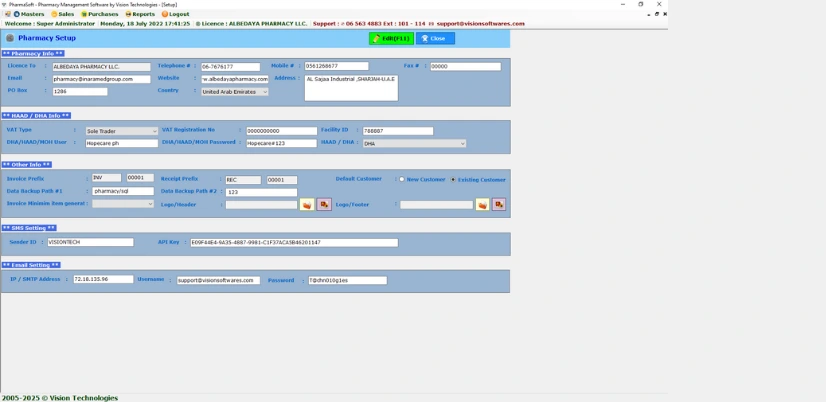Expand Invoice Minimize Item general dropdown
This screenshot has width=826, height=402.
(150, 204)
